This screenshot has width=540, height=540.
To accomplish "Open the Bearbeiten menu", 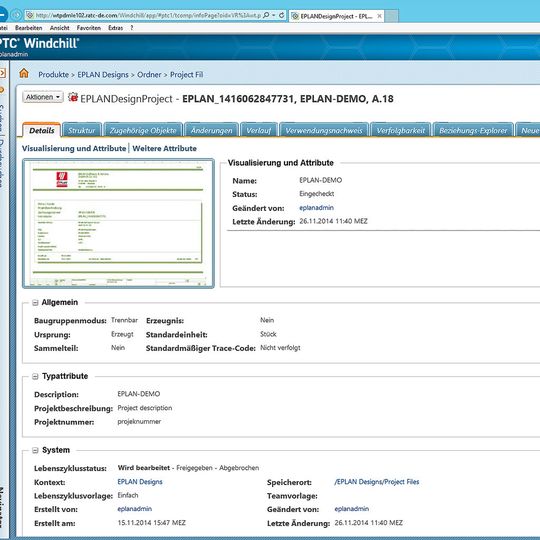I will click(x=29, y=28).
